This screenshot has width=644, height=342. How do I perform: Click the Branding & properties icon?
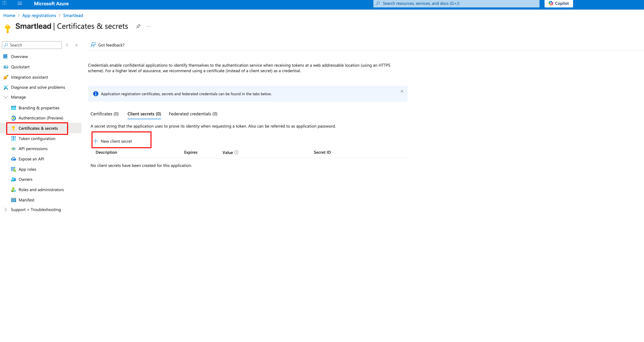(13, 108)
